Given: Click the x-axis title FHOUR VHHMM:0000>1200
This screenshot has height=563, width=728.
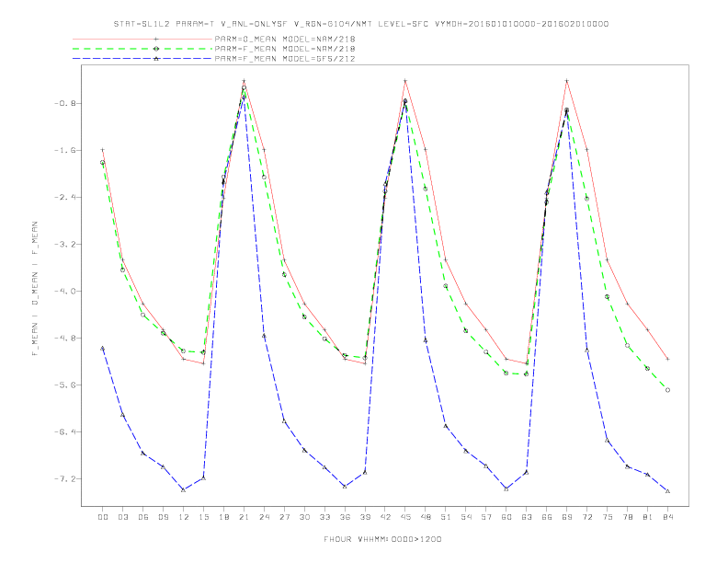Looking at the screenshot, I should 382,539.
